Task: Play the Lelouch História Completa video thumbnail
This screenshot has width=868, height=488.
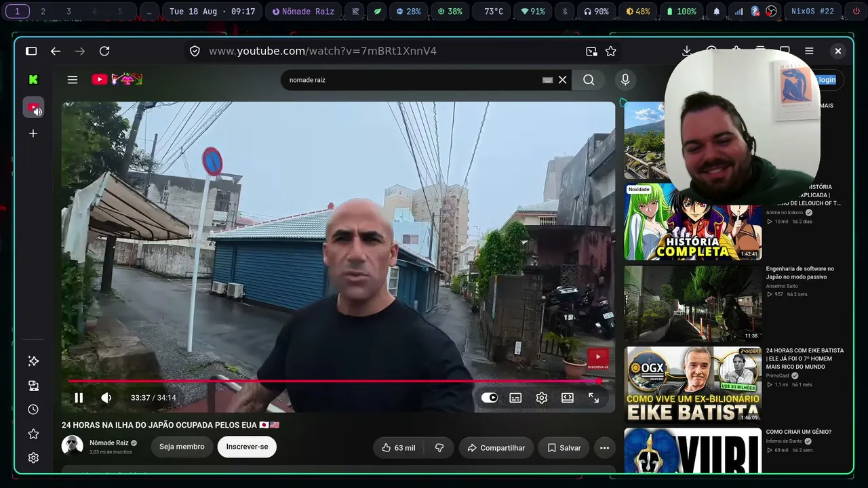Action: [x=692, y=222]
